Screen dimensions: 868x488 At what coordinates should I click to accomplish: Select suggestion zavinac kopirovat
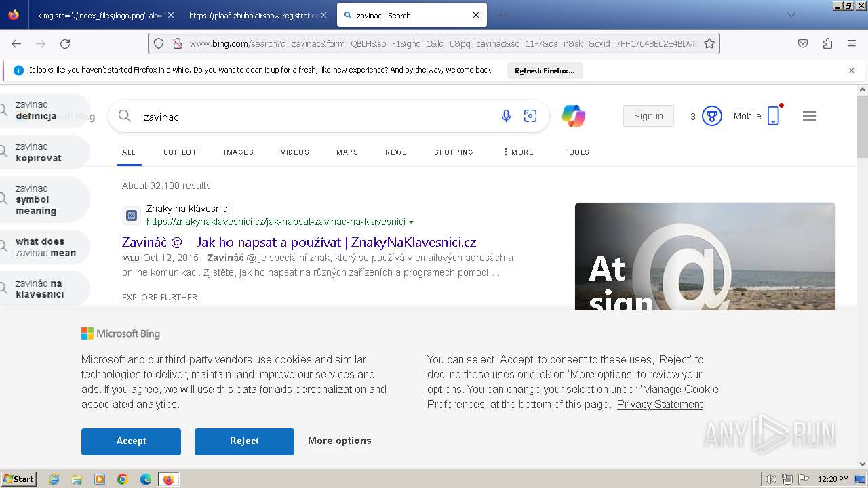[43, 152]
